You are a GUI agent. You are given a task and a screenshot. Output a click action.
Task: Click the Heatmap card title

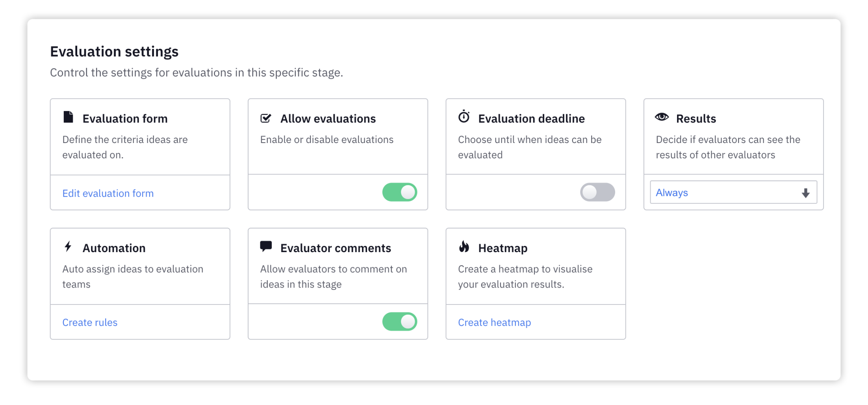pyautogui.click(x=503, y=248)
